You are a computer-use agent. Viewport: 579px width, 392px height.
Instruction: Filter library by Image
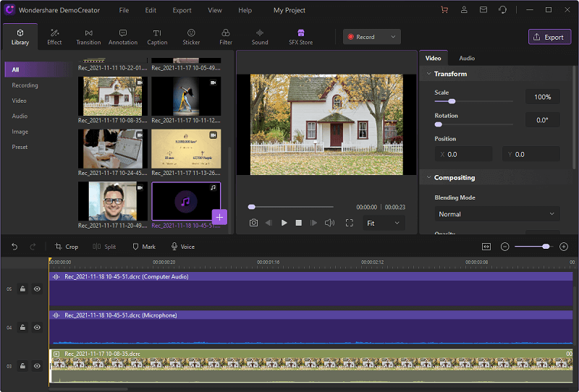tap(20, 132)
